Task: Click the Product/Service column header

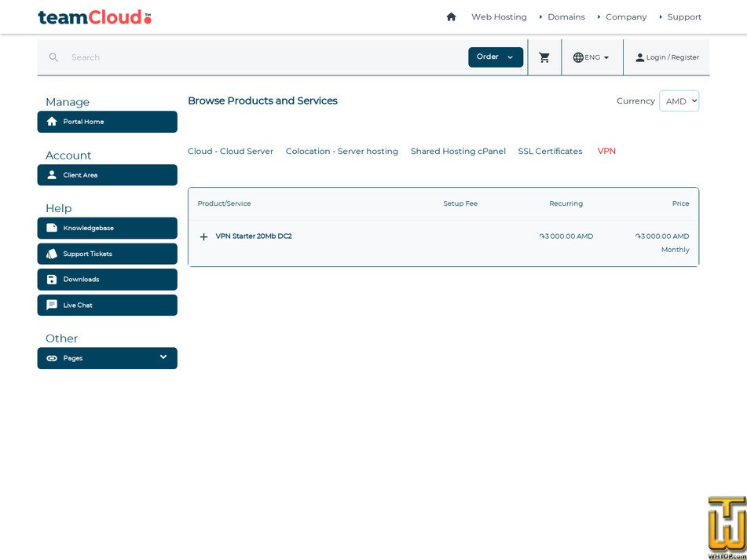Action: [224, 203]
